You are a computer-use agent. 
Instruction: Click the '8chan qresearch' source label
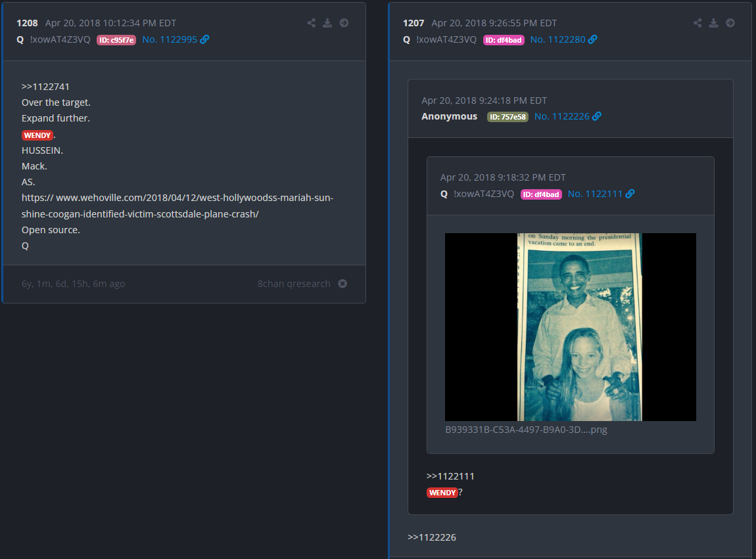tap(294, 284)
